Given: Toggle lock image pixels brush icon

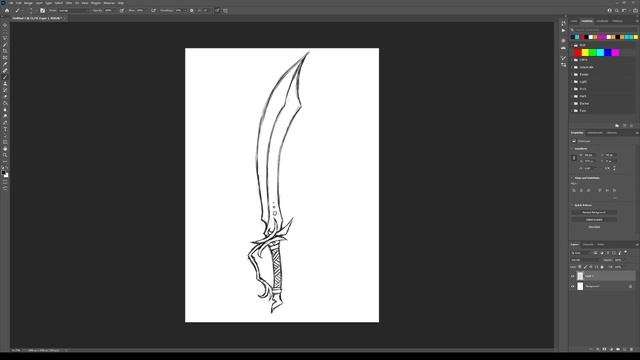Looking at the screenshot, I should coord(585,267).
